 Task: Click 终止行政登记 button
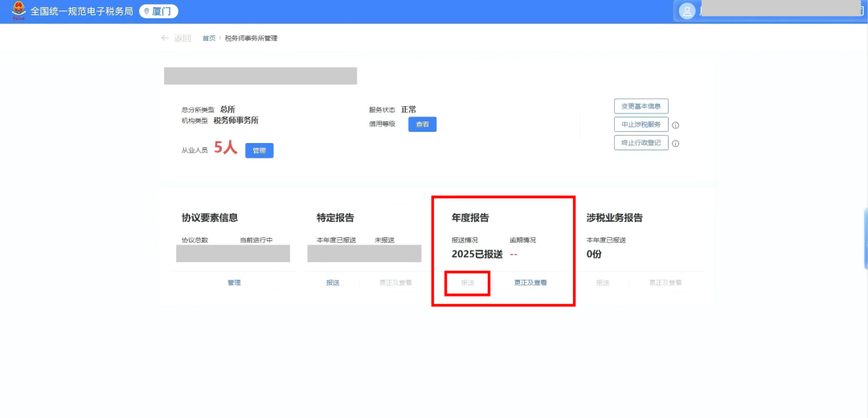pos(641,143)
